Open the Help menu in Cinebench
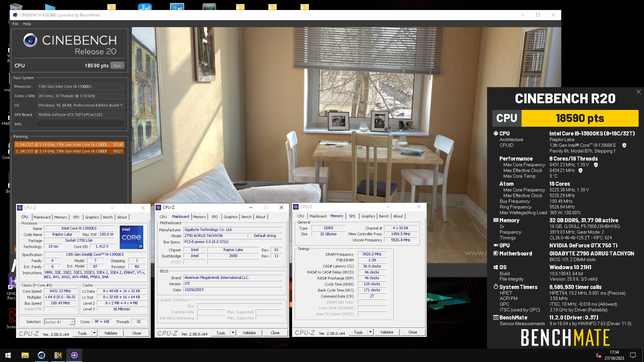 pos(27,24)
